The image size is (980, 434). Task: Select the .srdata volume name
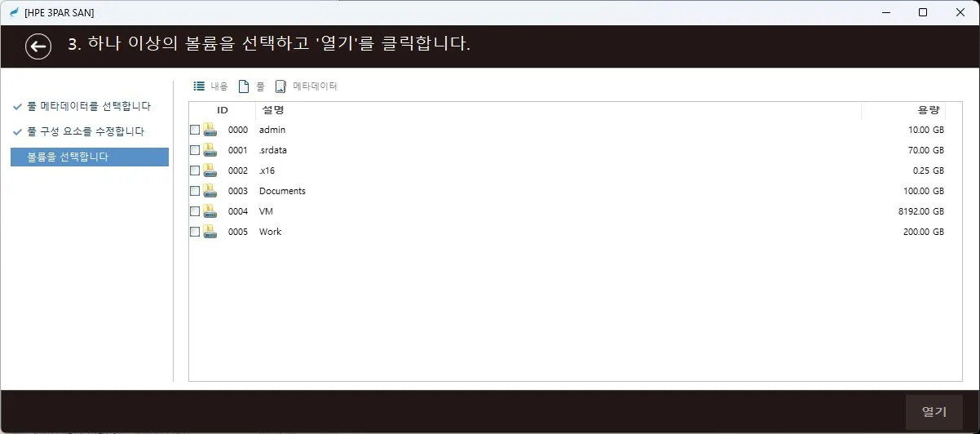coord(273,150)
